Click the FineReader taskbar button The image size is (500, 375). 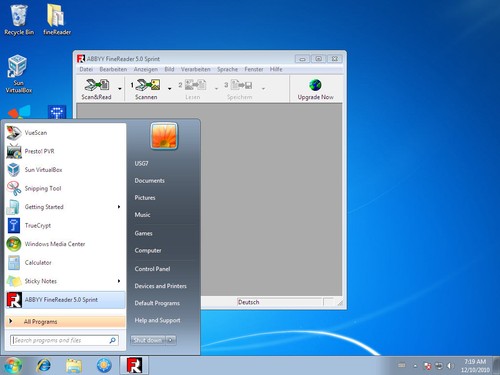(134, 365)
